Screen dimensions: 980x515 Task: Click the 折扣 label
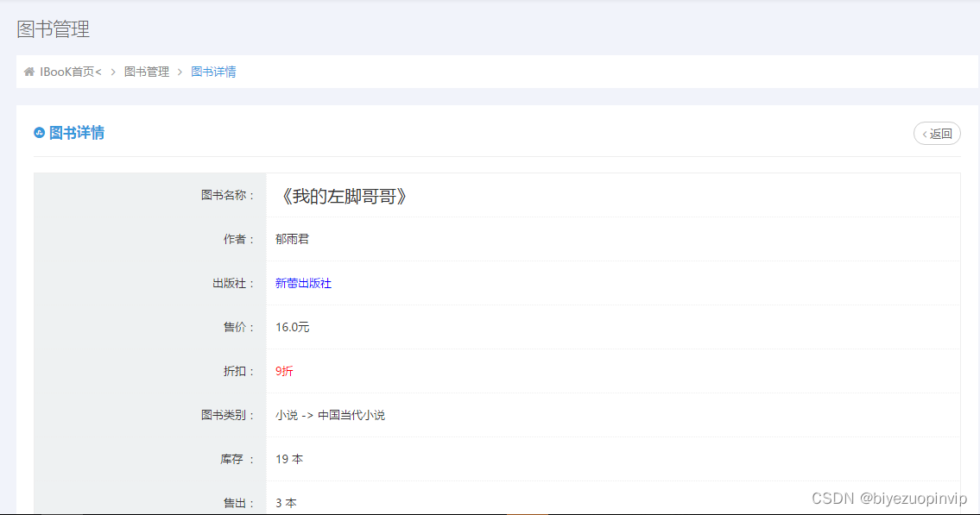(x=239, y=372)
